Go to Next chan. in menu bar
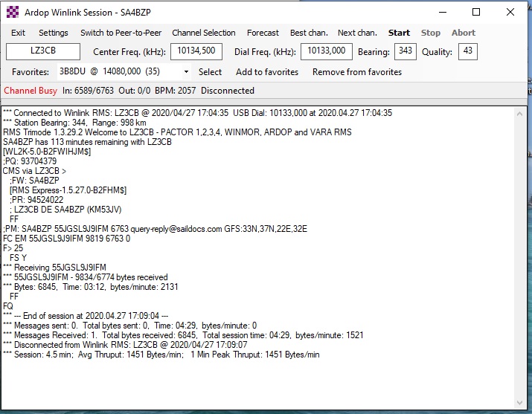The height and width of the screenshot is (414, 532). click(x=357, y=33)
